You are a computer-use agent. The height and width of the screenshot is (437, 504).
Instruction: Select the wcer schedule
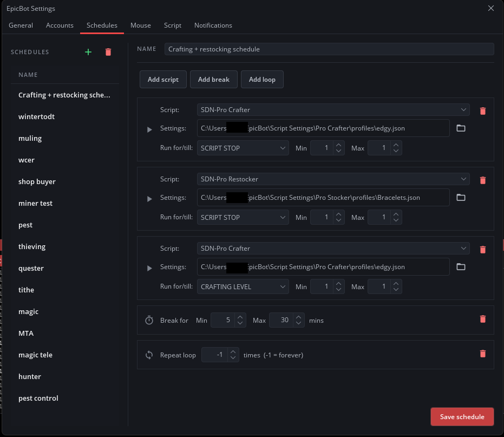tap(64, 160)
